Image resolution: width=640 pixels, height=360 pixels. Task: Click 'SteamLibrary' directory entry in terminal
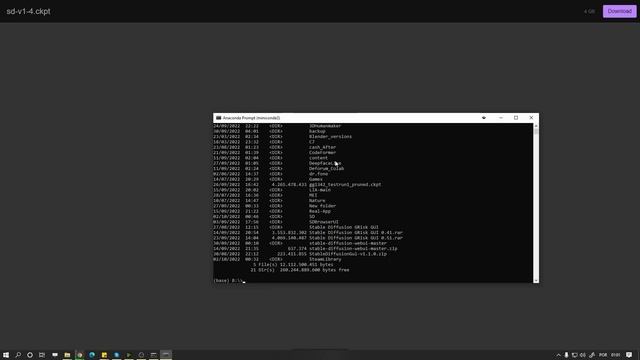pyautogui.click(x=325, y=259)
